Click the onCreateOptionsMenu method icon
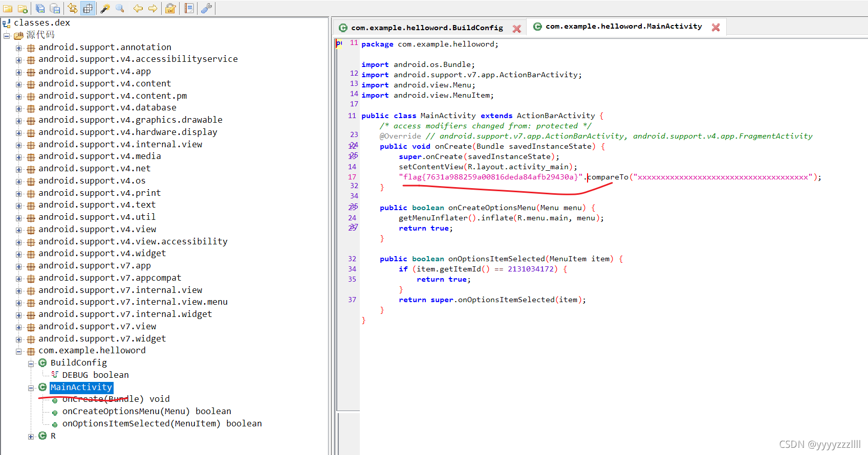 [55, 413]
